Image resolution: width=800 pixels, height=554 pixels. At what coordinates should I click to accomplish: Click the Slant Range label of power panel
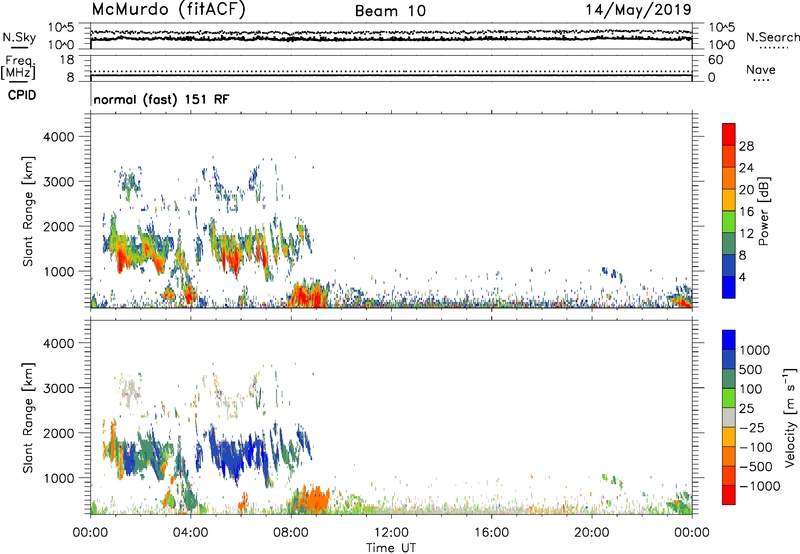(x=28, y=211)
